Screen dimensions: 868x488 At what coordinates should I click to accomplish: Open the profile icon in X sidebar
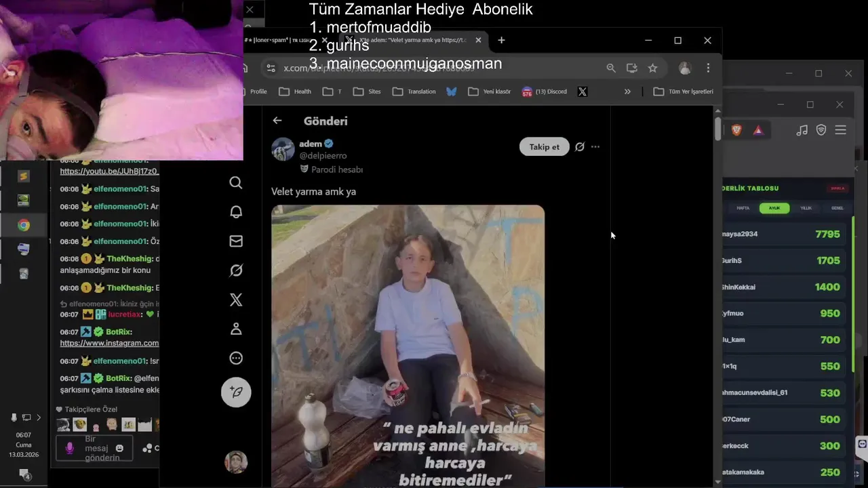pyautogui.click(x=236, y=329)
